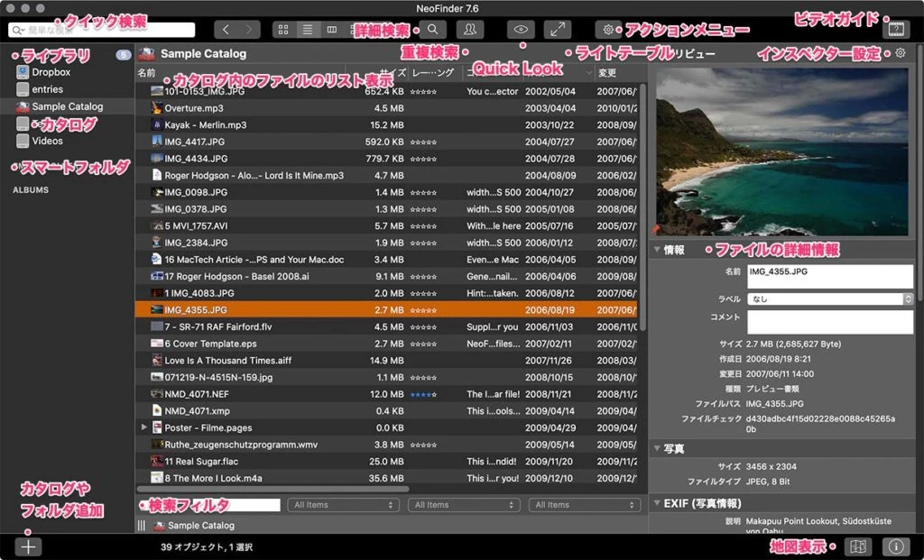Add a catalog with the plus button
924x560 pixels.
(x=28, y=546)
